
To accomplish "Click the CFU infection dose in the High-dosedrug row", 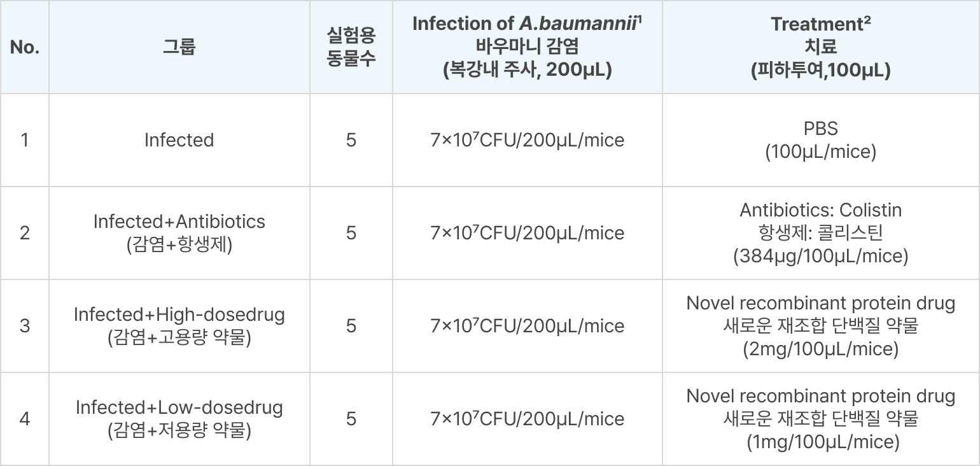I will (527, 326).
